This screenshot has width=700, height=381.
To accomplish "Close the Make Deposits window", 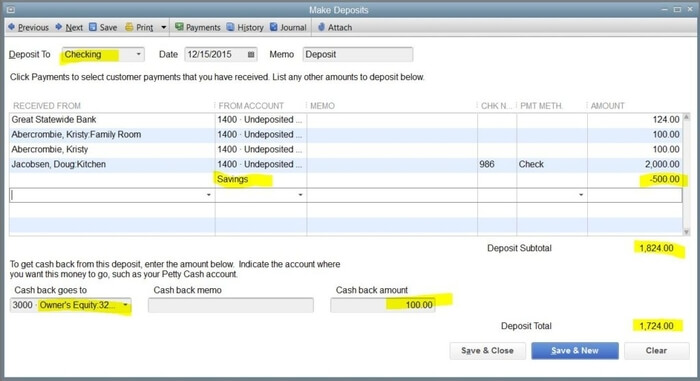I will (690, 9).
